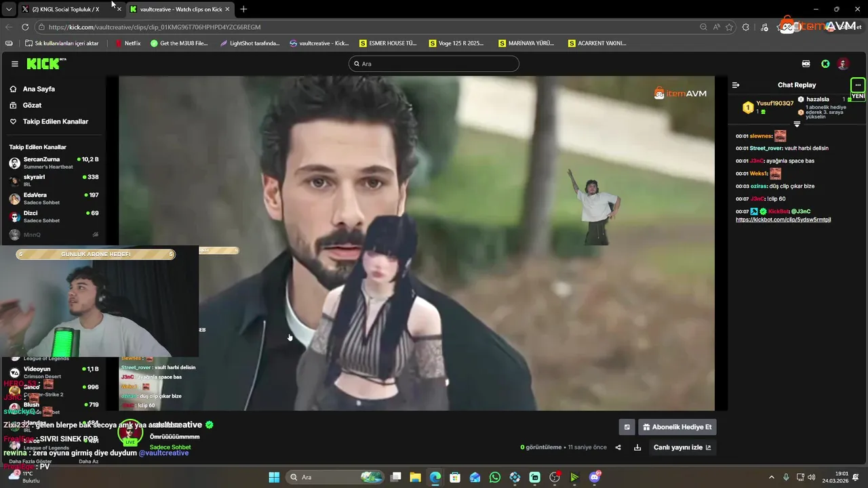Open a new browser tab
868x488 pixels.
tap(243, 9)
